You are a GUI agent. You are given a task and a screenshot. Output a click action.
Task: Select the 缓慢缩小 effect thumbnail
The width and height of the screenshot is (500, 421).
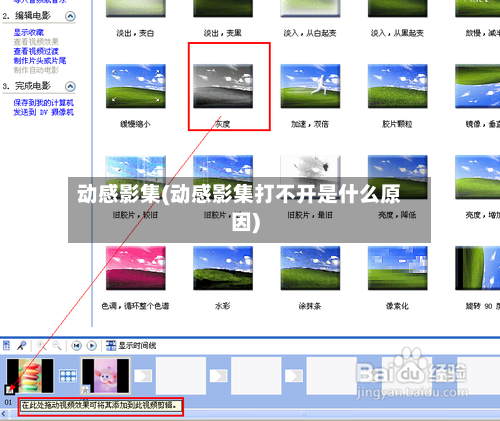pyautogui.click(x=136, y=86)
